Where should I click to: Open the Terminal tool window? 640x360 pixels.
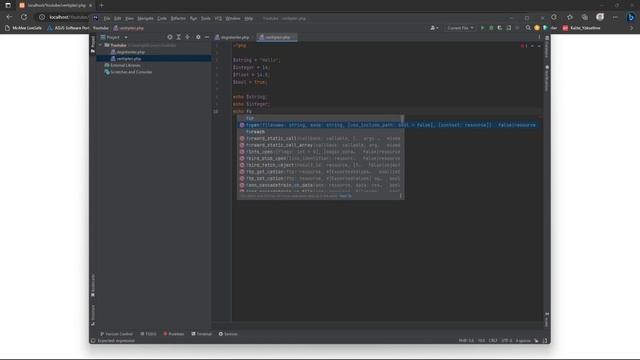[x=202, y=334]
